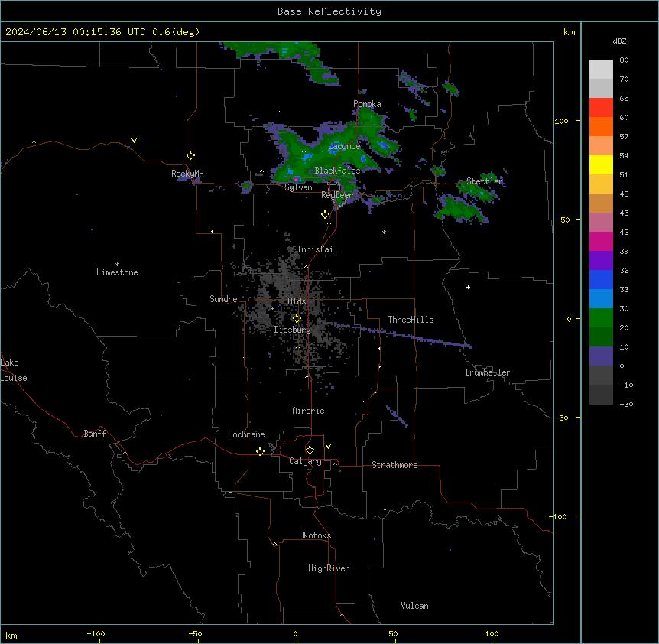Click the HighRiver town label
Image resolution: width=659 pixels, height=644 pixels.
coord(329,568)
